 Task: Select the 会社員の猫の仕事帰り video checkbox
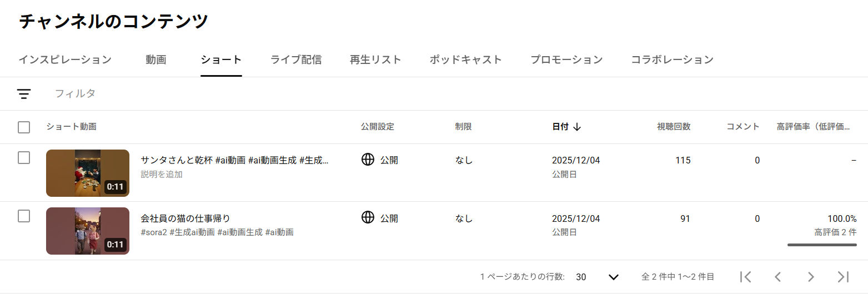coord(24,216)
